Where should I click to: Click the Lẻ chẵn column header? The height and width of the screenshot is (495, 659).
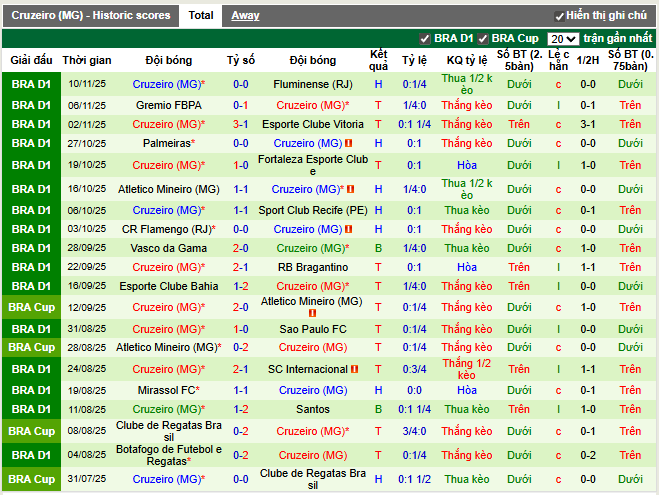click(x=559, y=60)
